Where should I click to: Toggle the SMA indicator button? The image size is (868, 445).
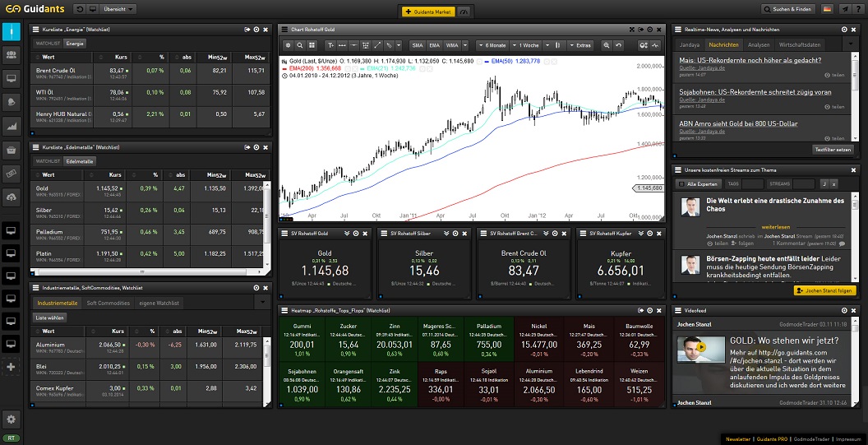[418, 44]
